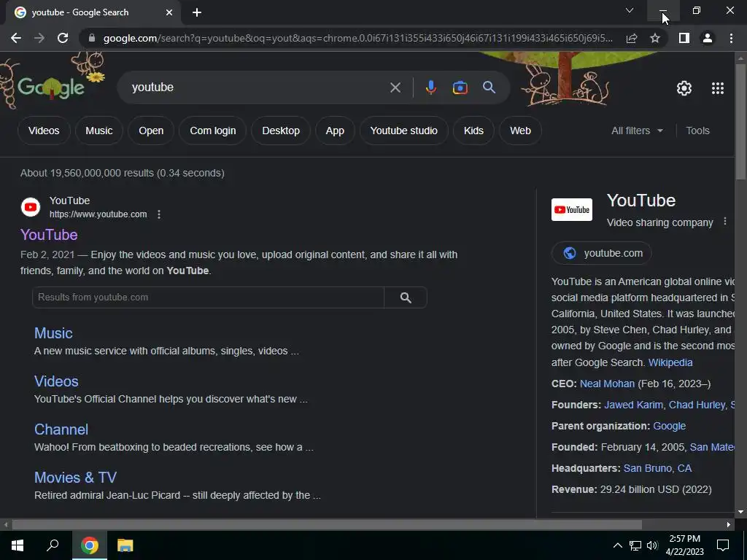Click the lock site info icon
Image resolution: width=747 pixels, height=560 pixels.
click(x=92, y=38)
